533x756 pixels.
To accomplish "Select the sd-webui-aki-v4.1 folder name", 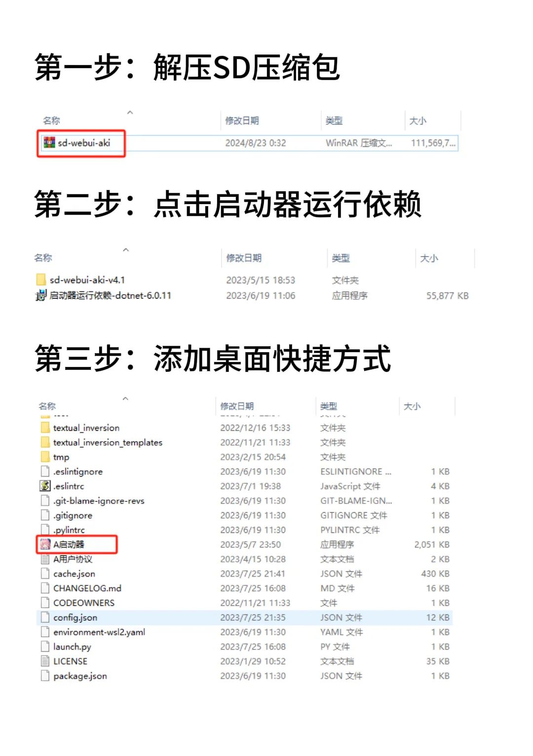I will pos(87,280).
